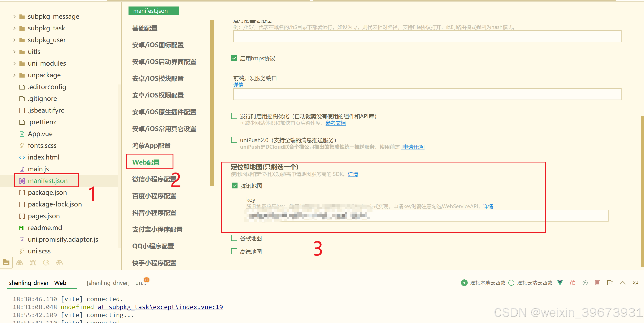Click the 申请开通 link for uniPush

413,147
